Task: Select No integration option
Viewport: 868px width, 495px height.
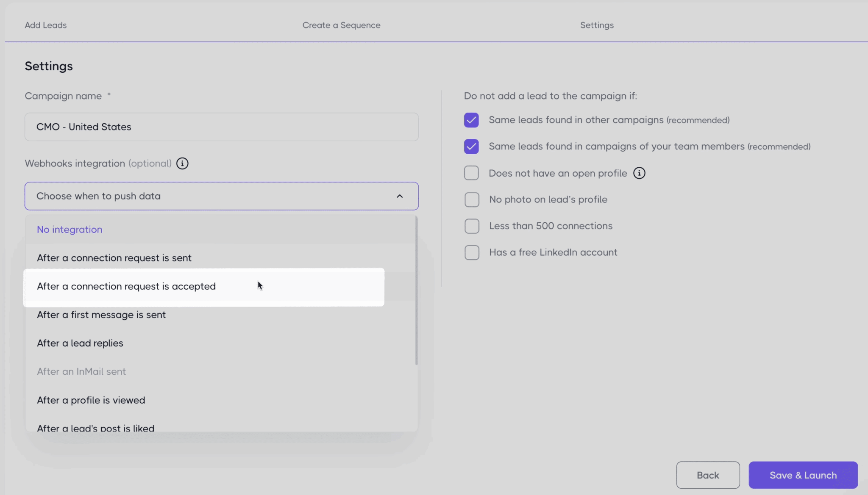Action: tap(220, 230)
